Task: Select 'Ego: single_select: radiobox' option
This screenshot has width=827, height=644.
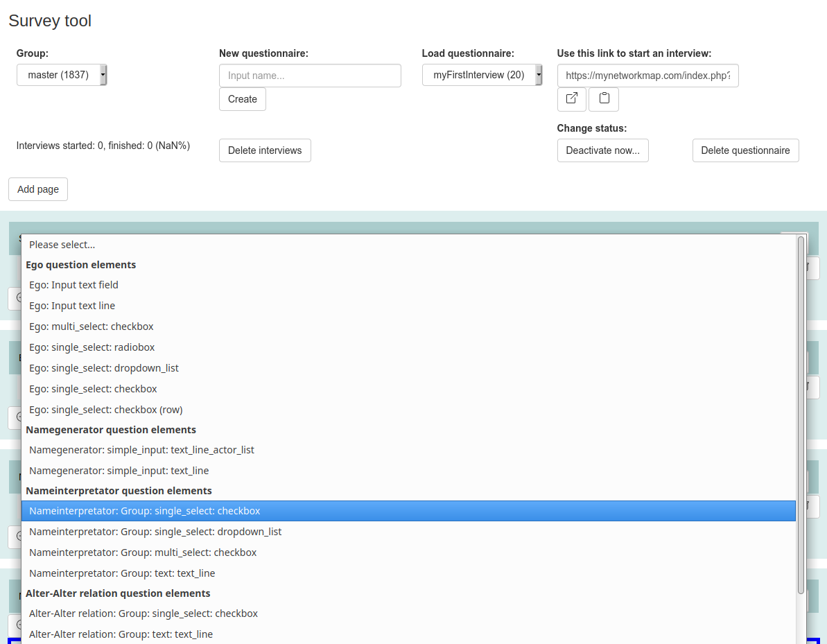Action: [x=408, y=347]
